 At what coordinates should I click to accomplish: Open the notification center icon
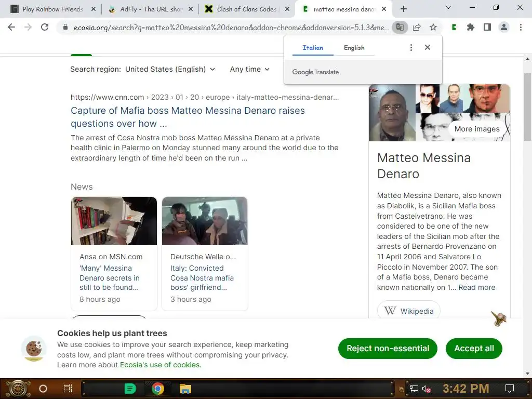510,389
